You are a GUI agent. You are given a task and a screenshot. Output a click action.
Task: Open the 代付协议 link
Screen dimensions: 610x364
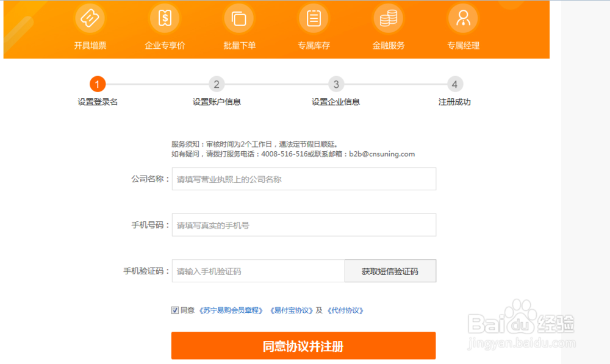345,310
